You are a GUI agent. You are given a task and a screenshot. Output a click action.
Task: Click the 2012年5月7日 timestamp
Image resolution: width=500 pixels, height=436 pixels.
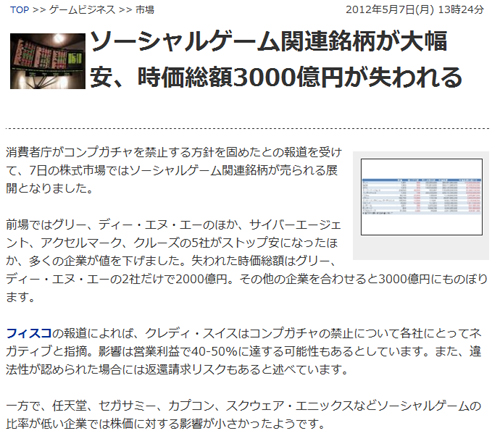pyautogui.click(x=415, y=10)
